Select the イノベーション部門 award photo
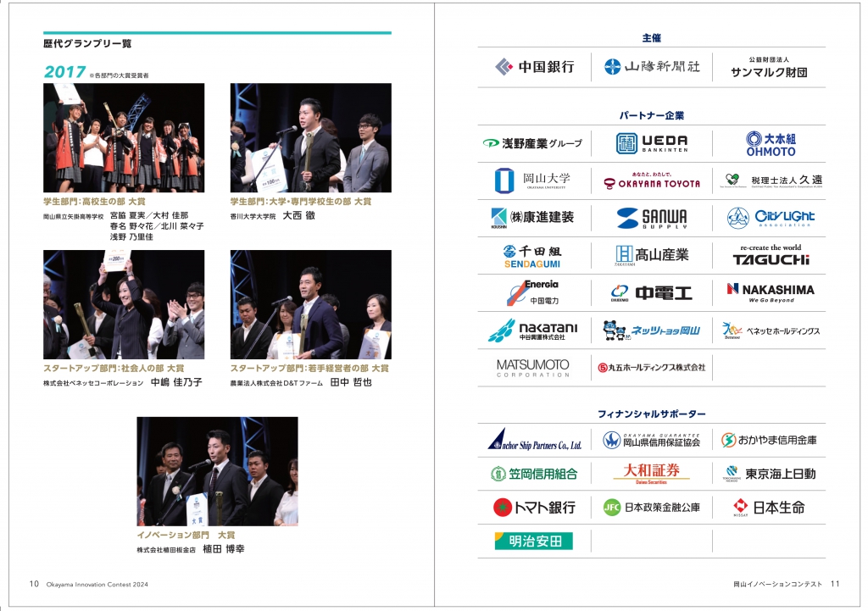Image resolution: width=868 pixels, height=611 pixels. [x=217, y=471]
